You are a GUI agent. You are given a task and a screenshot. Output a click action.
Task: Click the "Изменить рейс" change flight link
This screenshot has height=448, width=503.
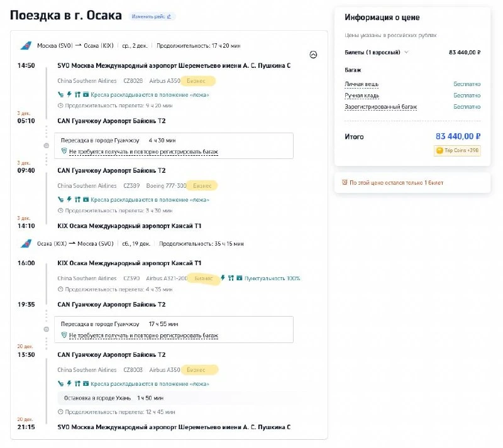tap(152, 16)
